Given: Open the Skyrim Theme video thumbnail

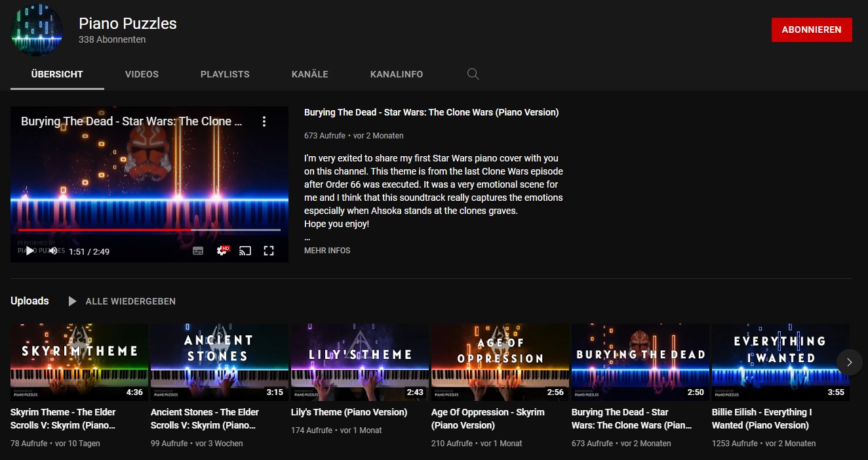Looking at the screenshot, I should coord(79,362).
